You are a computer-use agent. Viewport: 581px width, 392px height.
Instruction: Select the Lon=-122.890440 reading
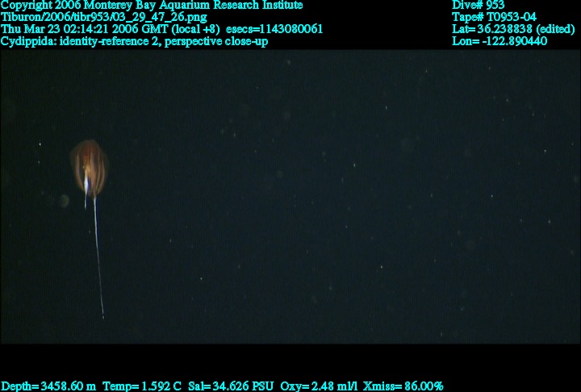pos(499,41)
